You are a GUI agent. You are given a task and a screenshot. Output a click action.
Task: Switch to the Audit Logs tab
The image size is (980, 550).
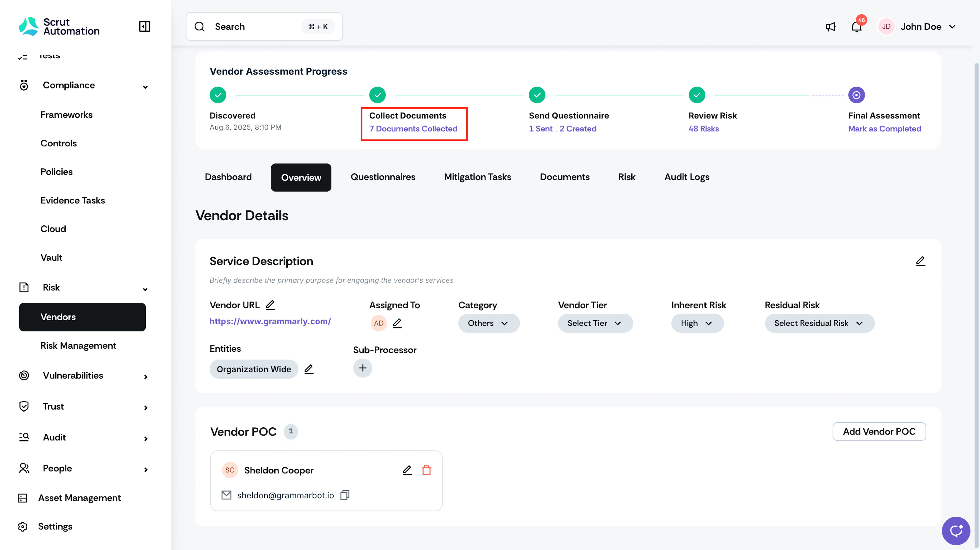click(x=687, y=177)
